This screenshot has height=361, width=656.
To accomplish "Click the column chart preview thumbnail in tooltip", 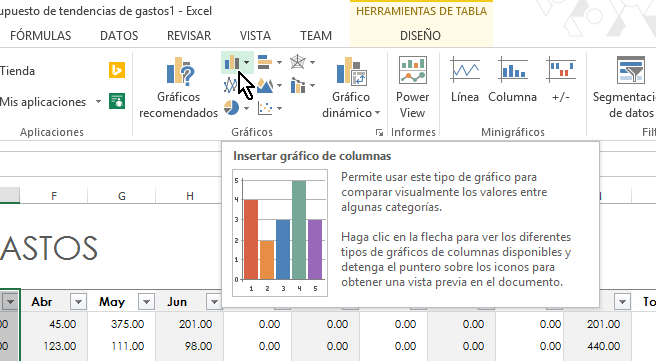I will point(280,233).
